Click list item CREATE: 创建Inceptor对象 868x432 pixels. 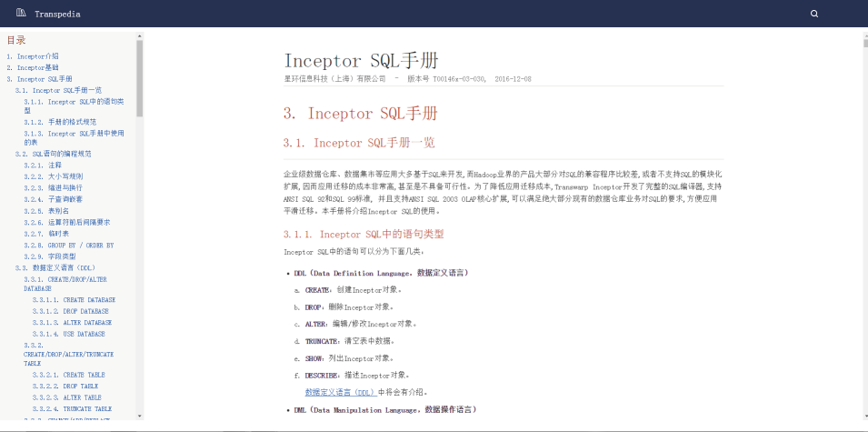point(354,290)
